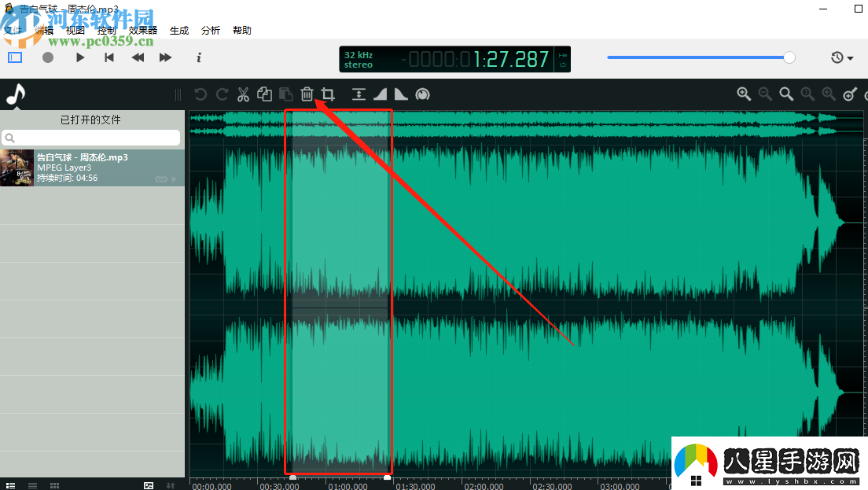
Task: Open the 分析 analyze menu
Action: (x=210, y=30)
